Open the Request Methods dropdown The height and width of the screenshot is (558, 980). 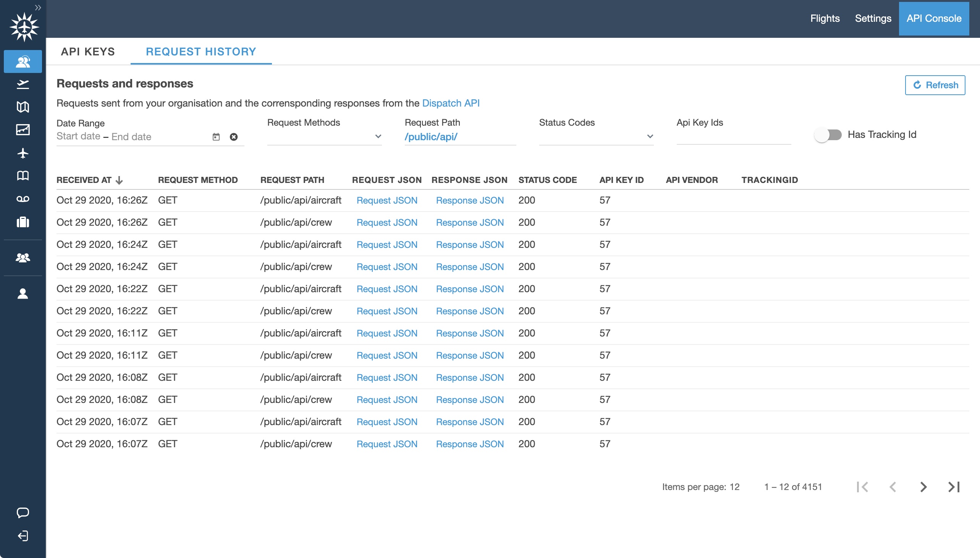(324, 136)
